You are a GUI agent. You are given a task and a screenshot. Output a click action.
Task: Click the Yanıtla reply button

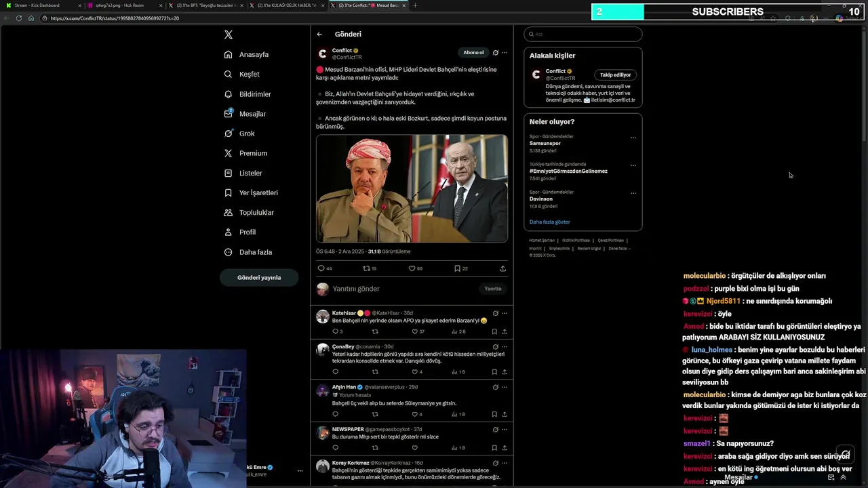(x=493, y=289)
